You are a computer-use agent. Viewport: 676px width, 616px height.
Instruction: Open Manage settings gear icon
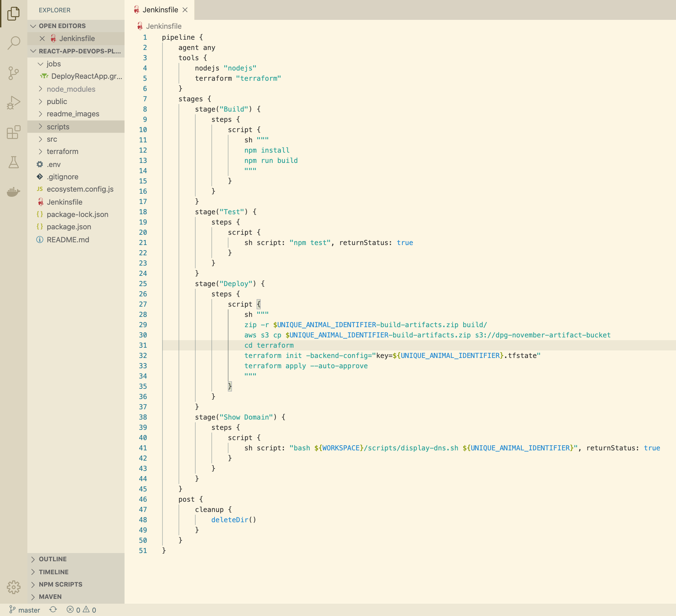(14, 587)
